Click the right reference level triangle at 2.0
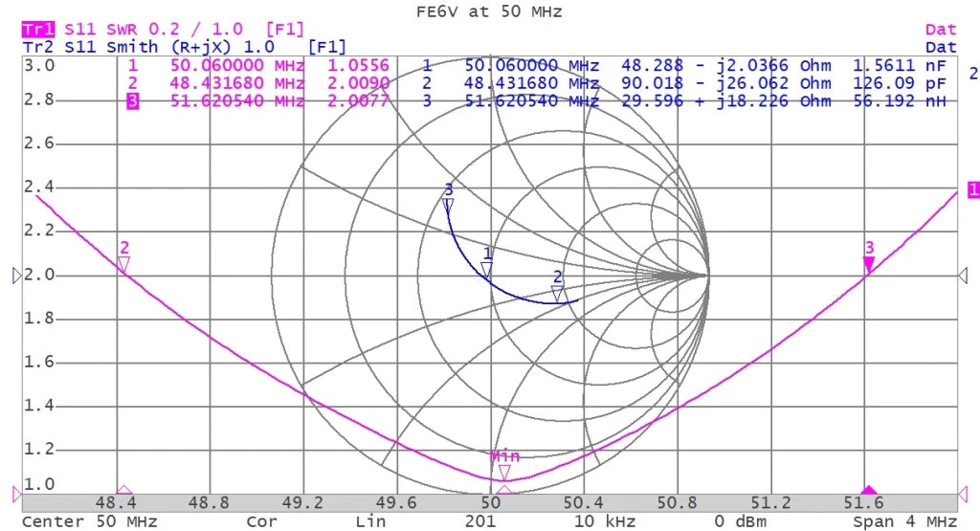Screen dimensions: 980x531 coord(963,276)
